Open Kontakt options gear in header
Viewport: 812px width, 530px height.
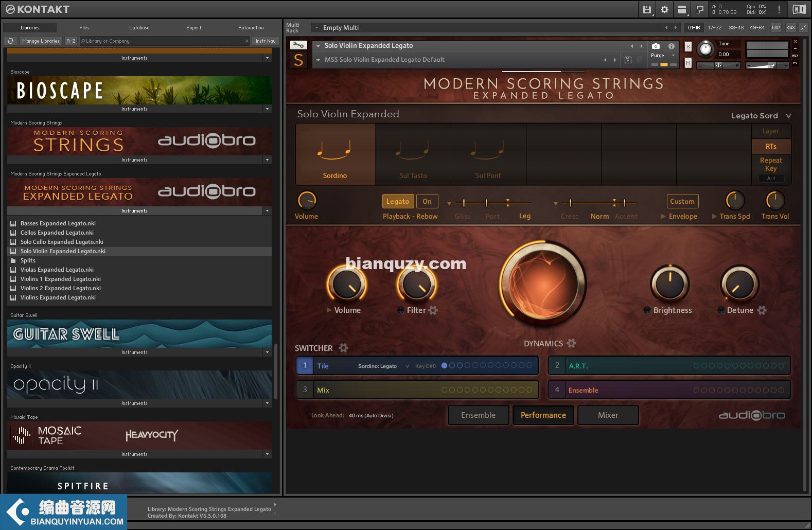(x=664, y=9)
